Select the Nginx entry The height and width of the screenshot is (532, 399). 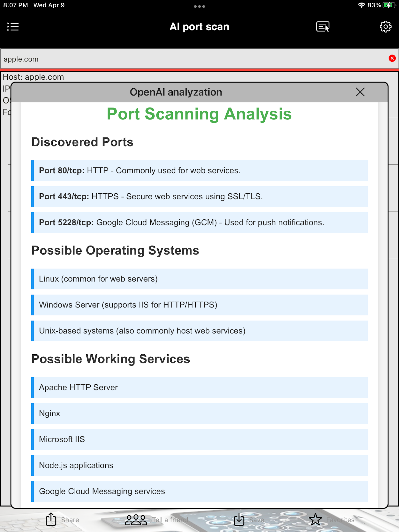coord(199,413)
